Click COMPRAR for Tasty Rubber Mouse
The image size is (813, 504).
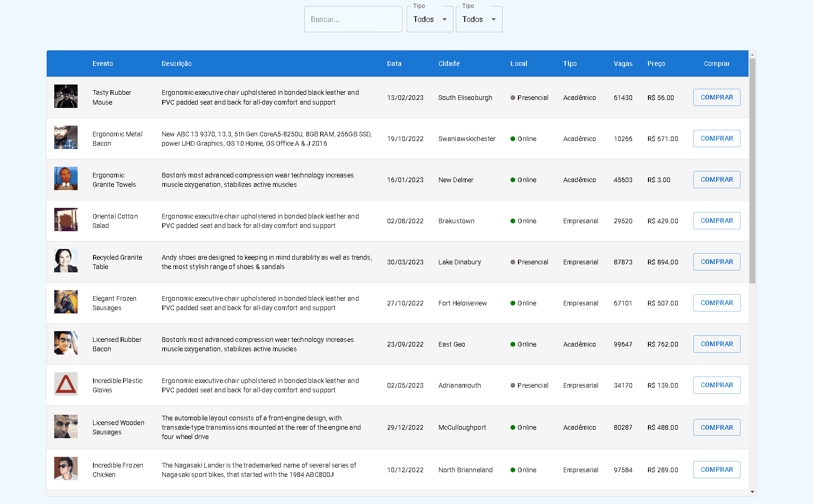click(x=717, y=97)
